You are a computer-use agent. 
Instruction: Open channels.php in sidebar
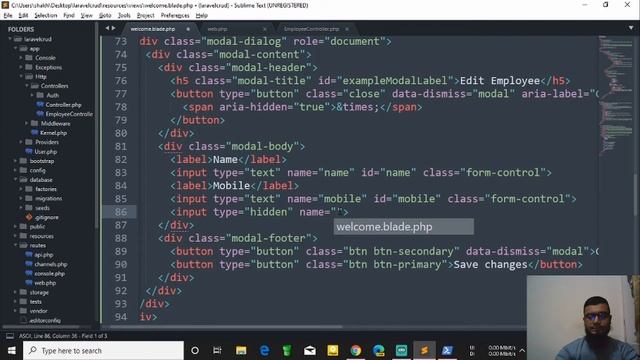pyautogui.click(x=51, y=264)
